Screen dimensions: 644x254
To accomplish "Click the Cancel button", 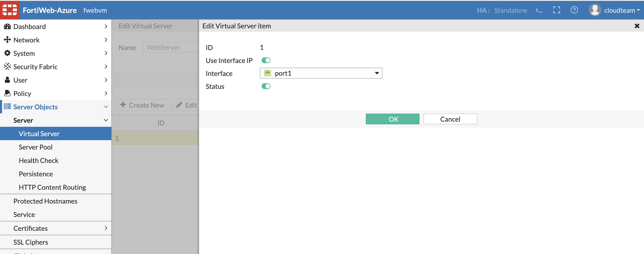I will point(450,119).
